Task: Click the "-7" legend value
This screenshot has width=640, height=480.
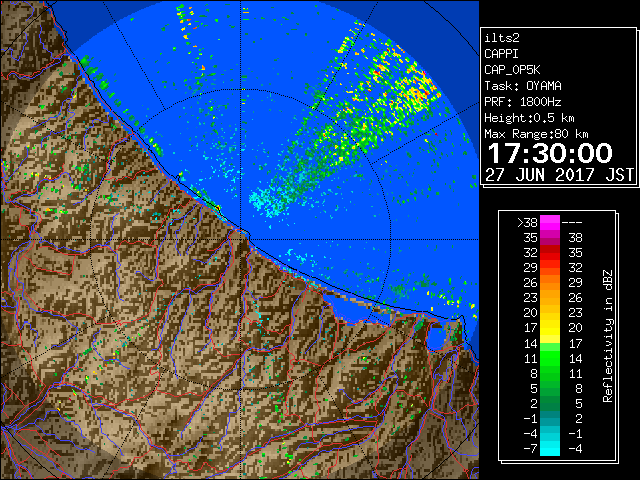Action: click(530, 448)
